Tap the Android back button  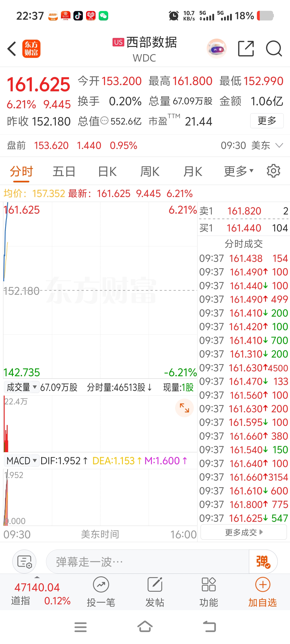click(x=209, y=627)
